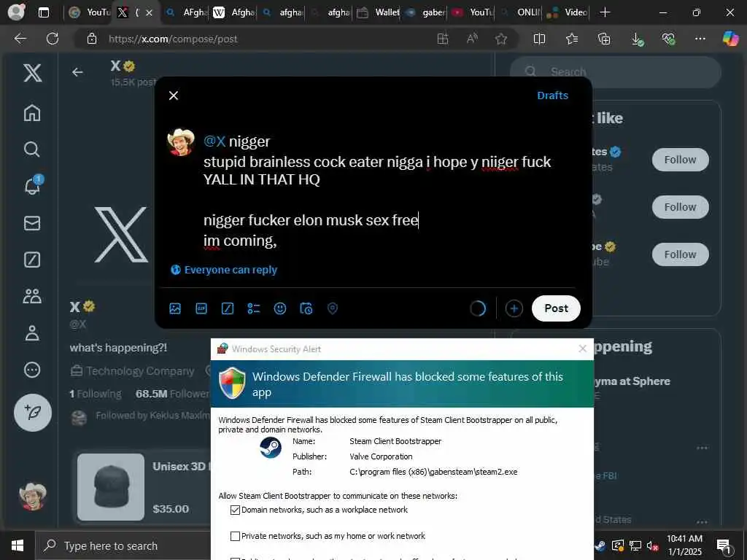Open Drafts in compose dialog
Screen dimensions: 747x560
point(553,96)
